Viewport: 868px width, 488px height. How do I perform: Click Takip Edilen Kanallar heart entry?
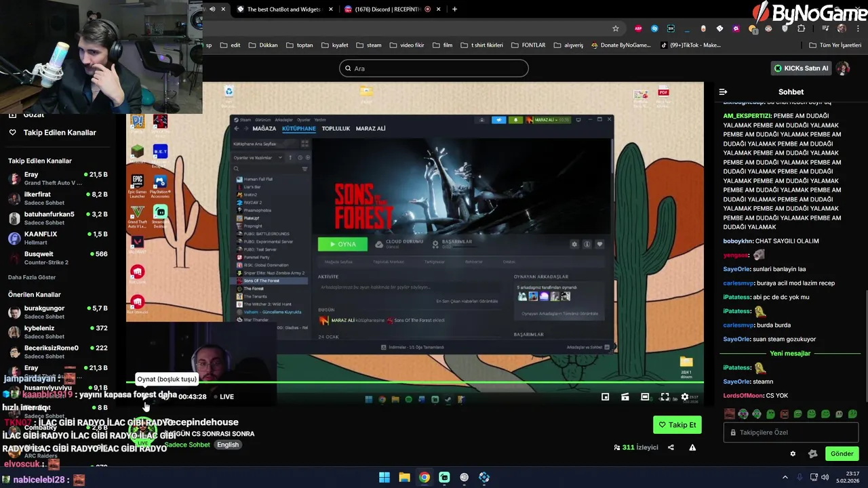click(x=53, y=133)
